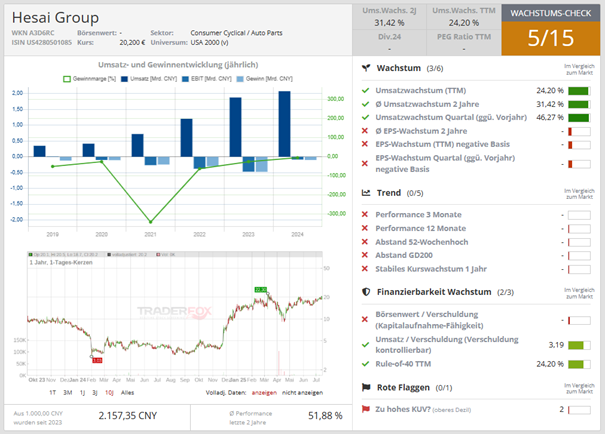The width and height of the screenshot is (605, 434).
Task: Click green checkmark next to Ø Umsatzwachstum 2 Jahre
Action: 365,104
